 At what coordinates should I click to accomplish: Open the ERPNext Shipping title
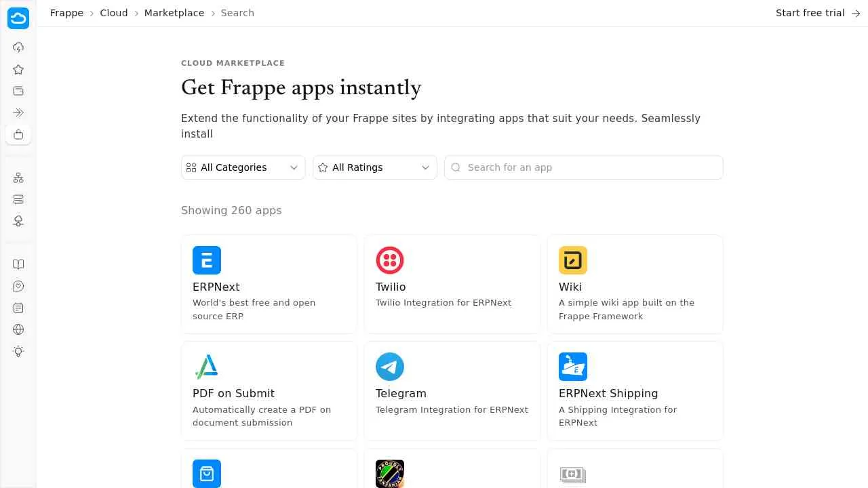[x=608, y=393]
